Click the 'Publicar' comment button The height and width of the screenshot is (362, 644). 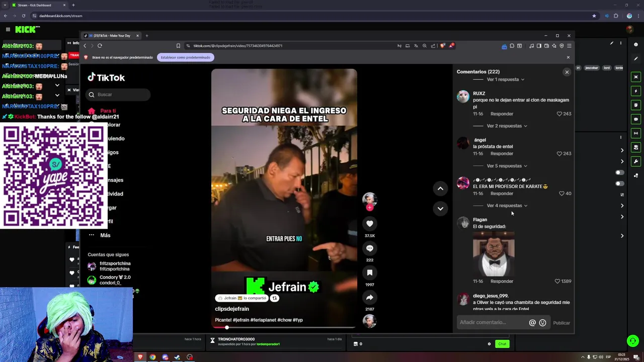(561, 323)
